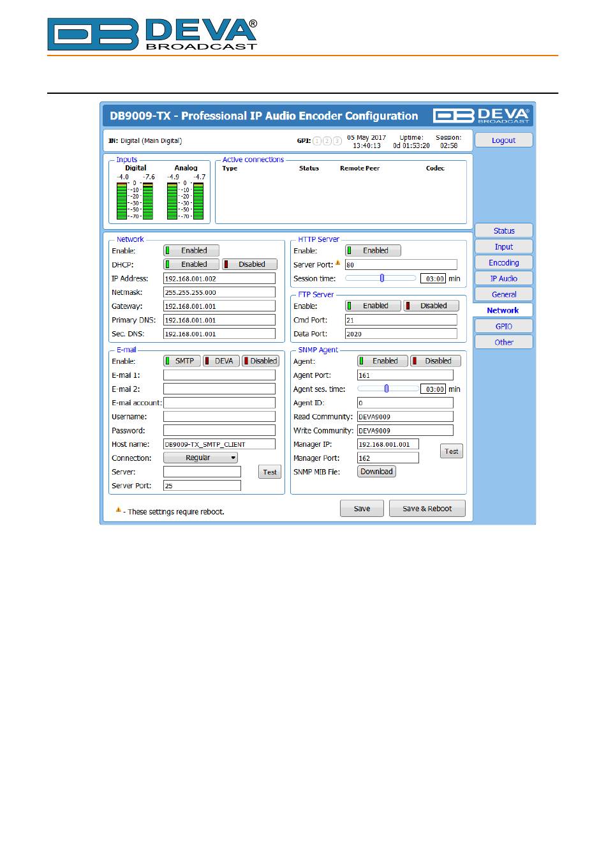Click the Agent ses. time value box
The width and height of the screenshot is (606, 868).
[433, 389]
